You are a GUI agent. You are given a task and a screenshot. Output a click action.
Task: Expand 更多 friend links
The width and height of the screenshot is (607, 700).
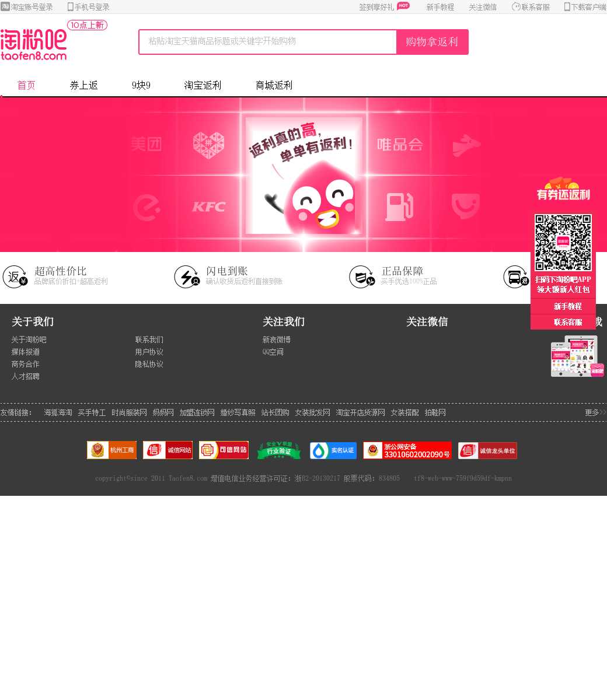[x=595, y=412]
